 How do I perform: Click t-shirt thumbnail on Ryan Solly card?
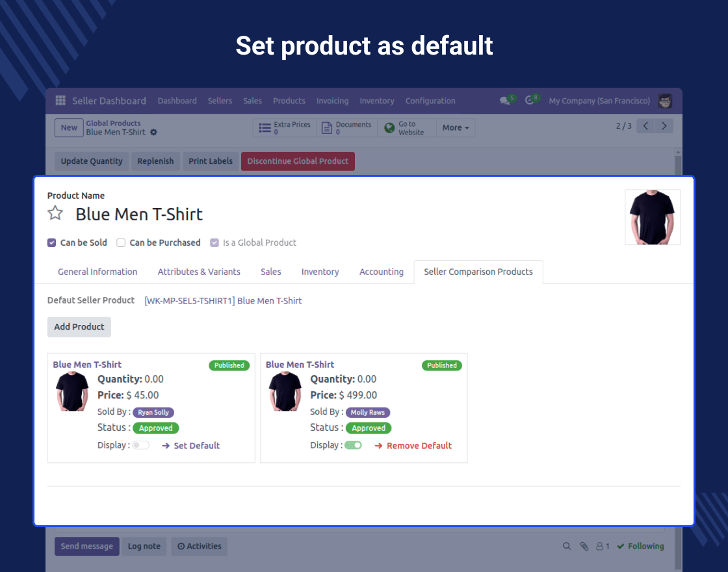pos(72,391)
